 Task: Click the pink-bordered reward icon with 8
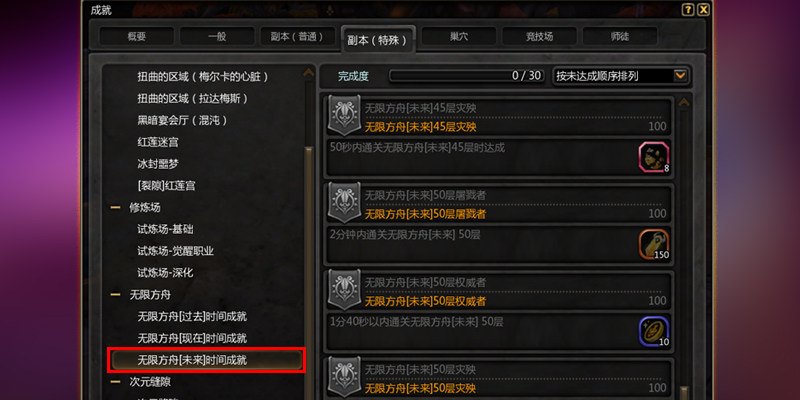654,158
